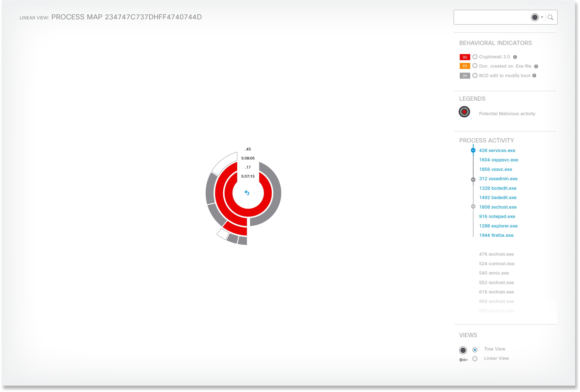Open the search filter circle dropdown
The image size is (580, 392).
[x=537, y=17]
